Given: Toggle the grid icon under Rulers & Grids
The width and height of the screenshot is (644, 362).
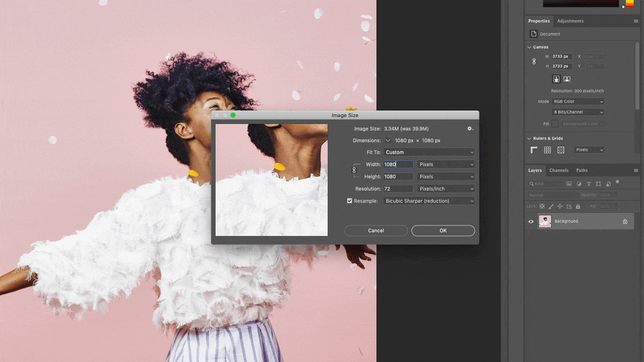Looking at the screenshot, I should tap(547, 149).
